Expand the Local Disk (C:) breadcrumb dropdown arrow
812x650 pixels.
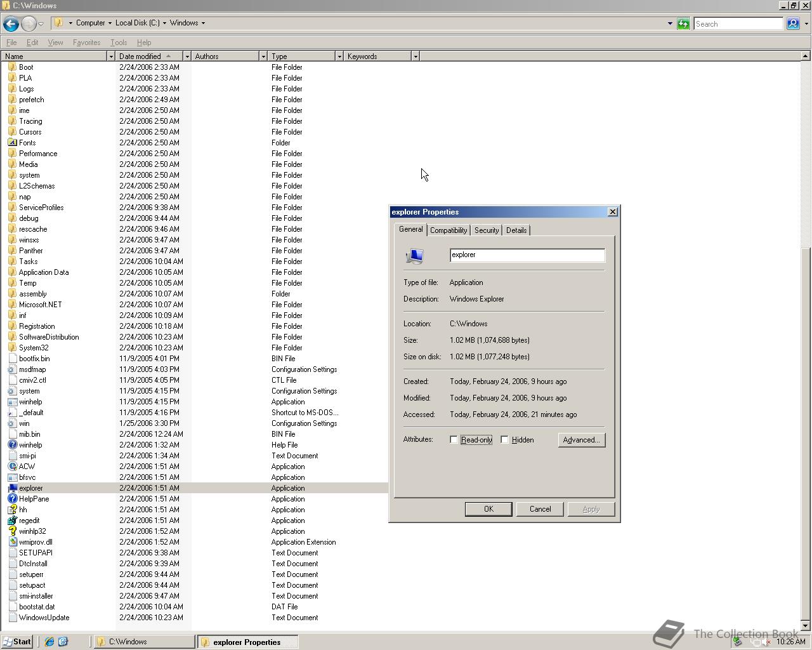[164, 23]
